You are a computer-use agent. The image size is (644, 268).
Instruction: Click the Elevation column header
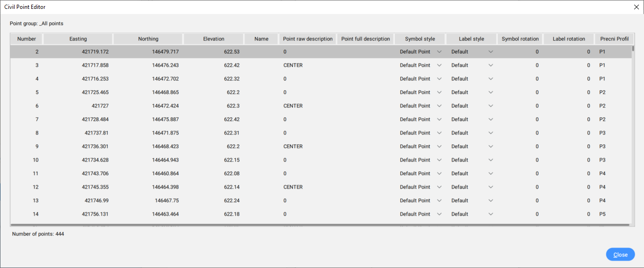tap(214, 39)
